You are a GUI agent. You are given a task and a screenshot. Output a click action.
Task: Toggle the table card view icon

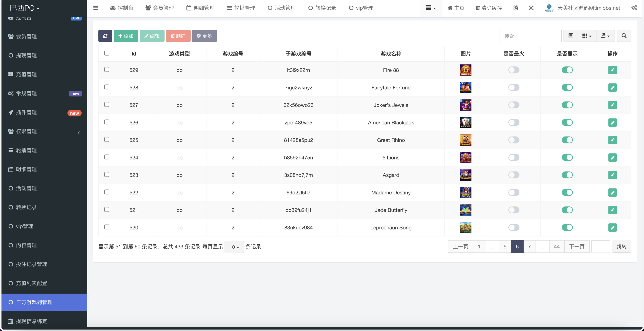571,36
